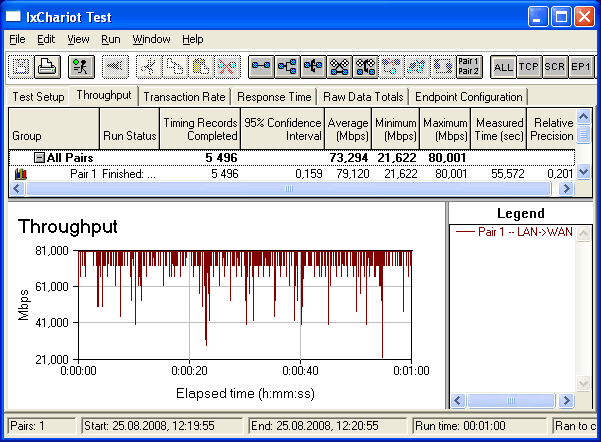Click the Stop toolbar icon beside Run

(115, 67)
